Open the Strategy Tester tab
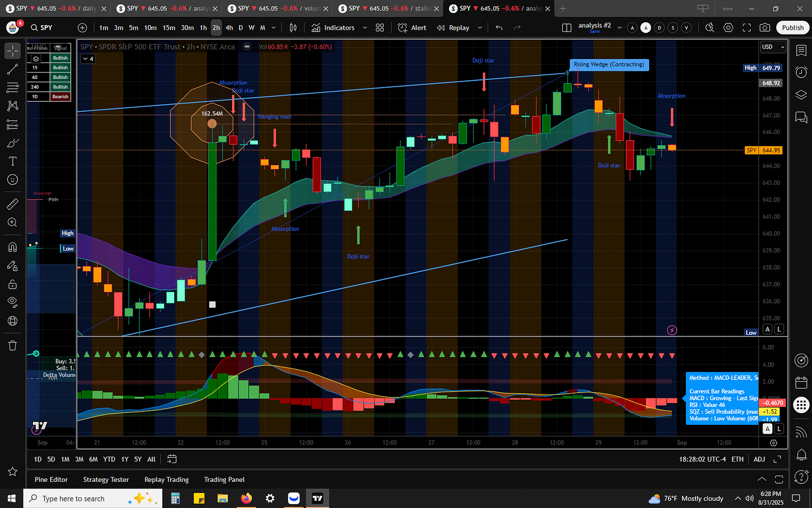The width and height of the screenshot is (812, 508). click(x=106, y=480)
